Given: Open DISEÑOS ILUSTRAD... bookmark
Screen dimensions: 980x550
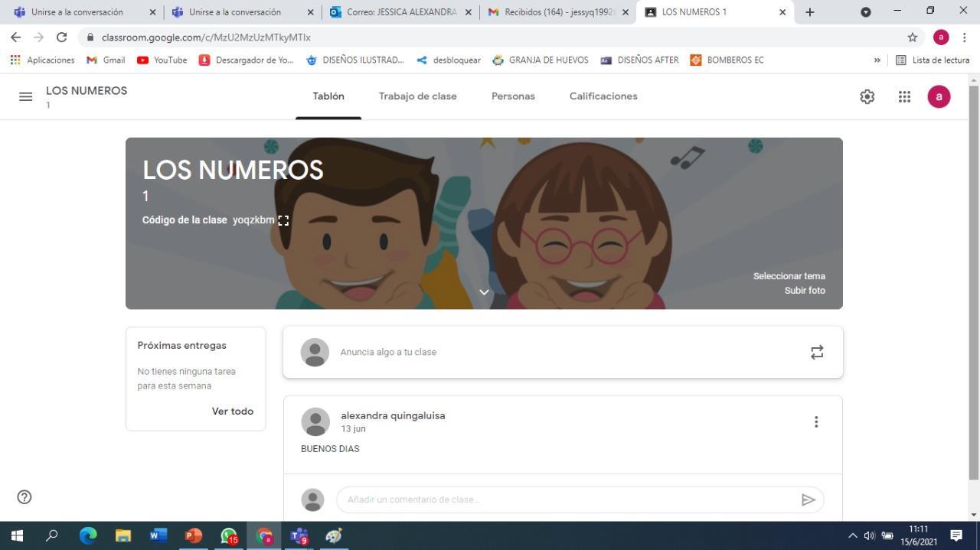Looking at the screenshot, I should (354, 60).
